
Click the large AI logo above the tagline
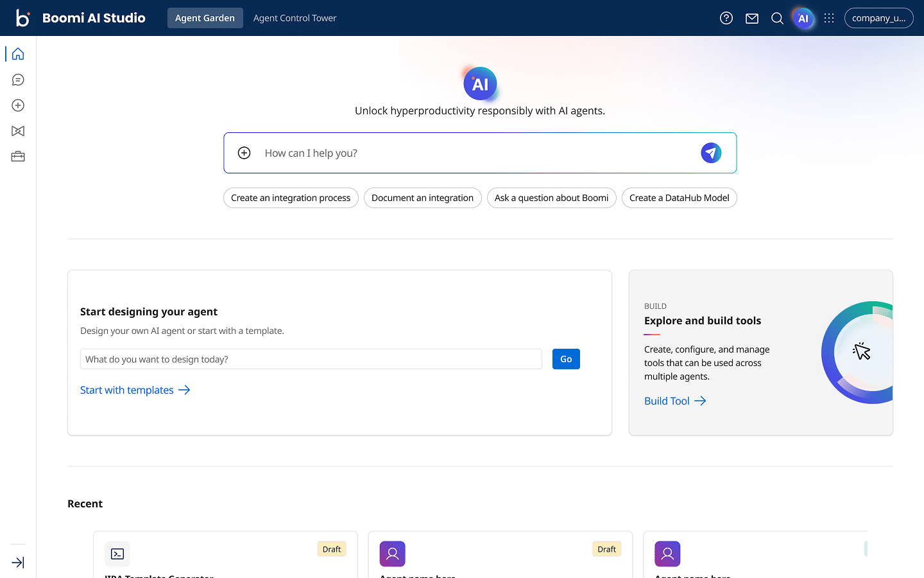coord(480,83)
